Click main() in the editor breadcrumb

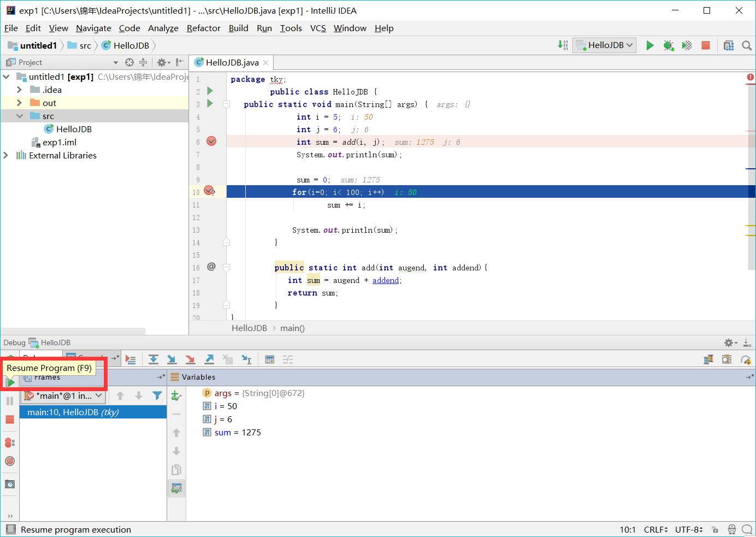click(292, 328)
